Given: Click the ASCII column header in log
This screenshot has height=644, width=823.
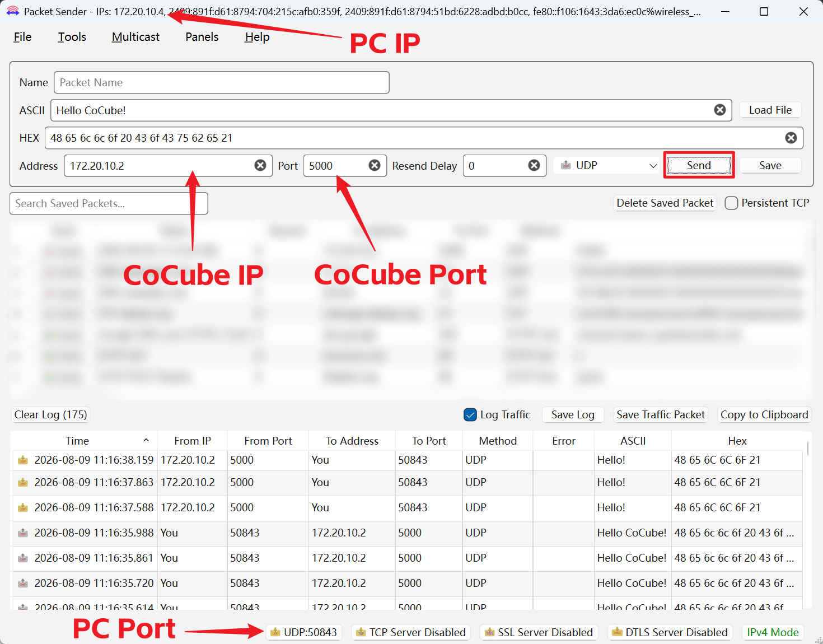Looking at the screenshot, I should point(633,441).
